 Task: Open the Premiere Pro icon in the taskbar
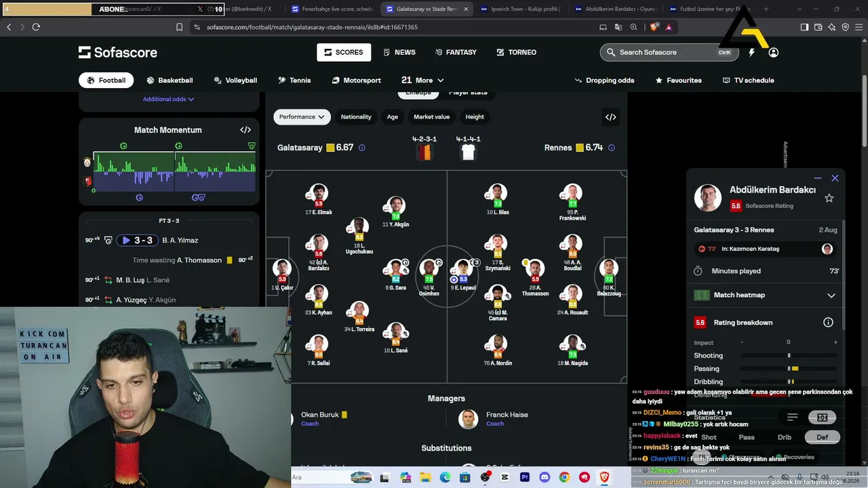click(524, 477)
